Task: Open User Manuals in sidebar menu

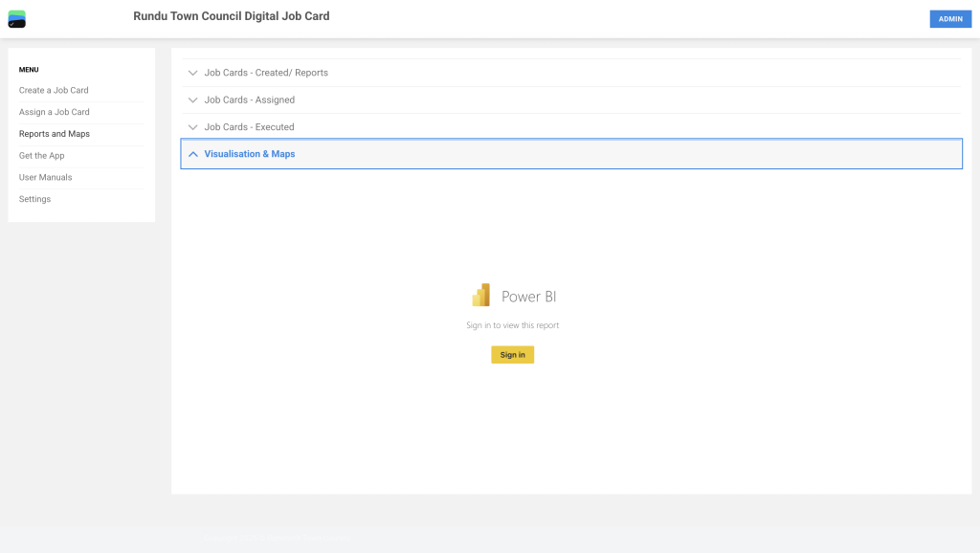Action: 46,177
